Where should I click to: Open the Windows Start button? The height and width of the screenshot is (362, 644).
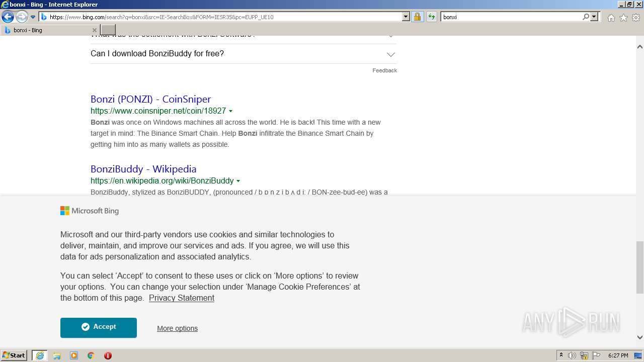coord(14,355)
